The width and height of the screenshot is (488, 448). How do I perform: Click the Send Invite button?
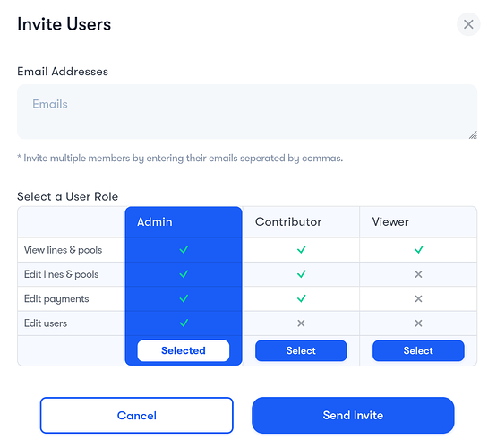353,416
